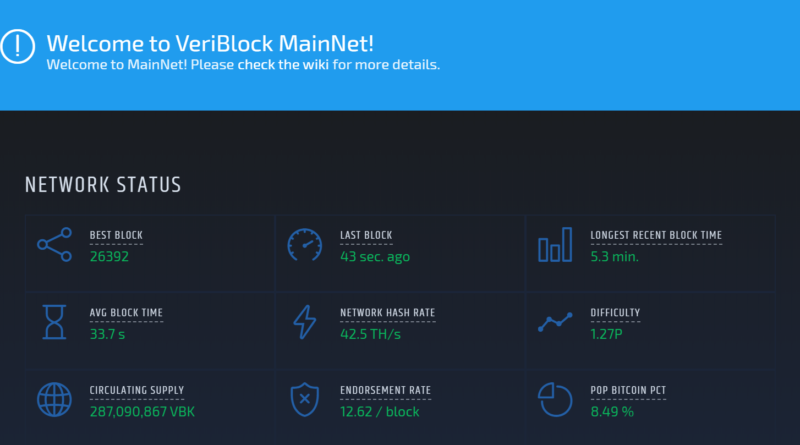
Task: Click the AVG BLOCK TIME label
Action: [126, 313]
